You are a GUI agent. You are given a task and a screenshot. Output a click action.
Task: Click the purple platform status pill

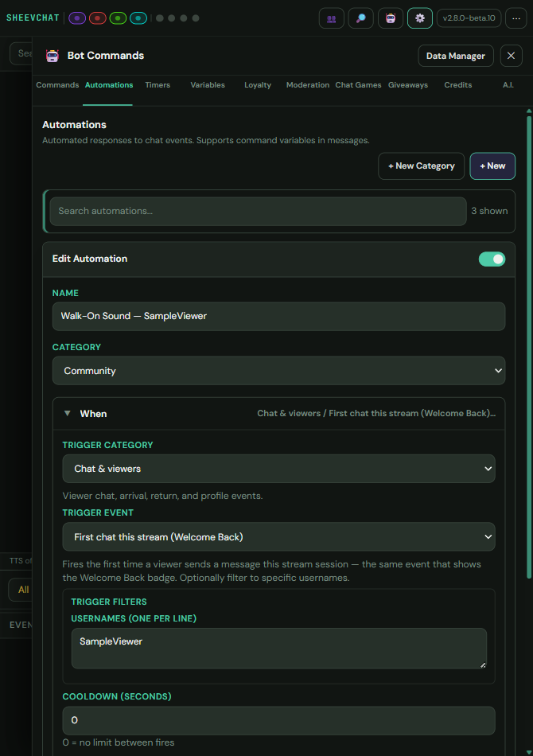tap(77, 18)
